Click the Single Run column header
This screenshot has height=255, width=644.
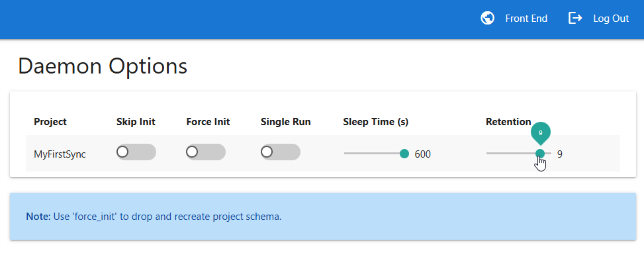point(285,122)
